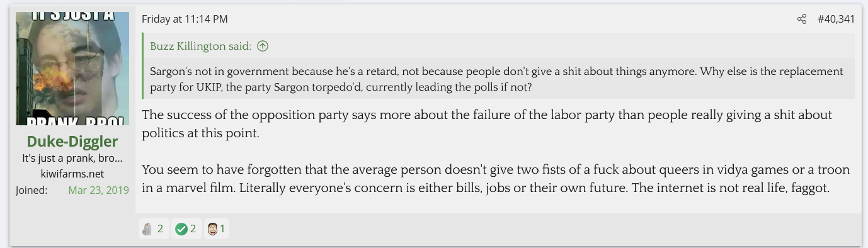Click the laughing face reaction icon
This screenshot has width=868, height=248.
click(x=212, y=229)
